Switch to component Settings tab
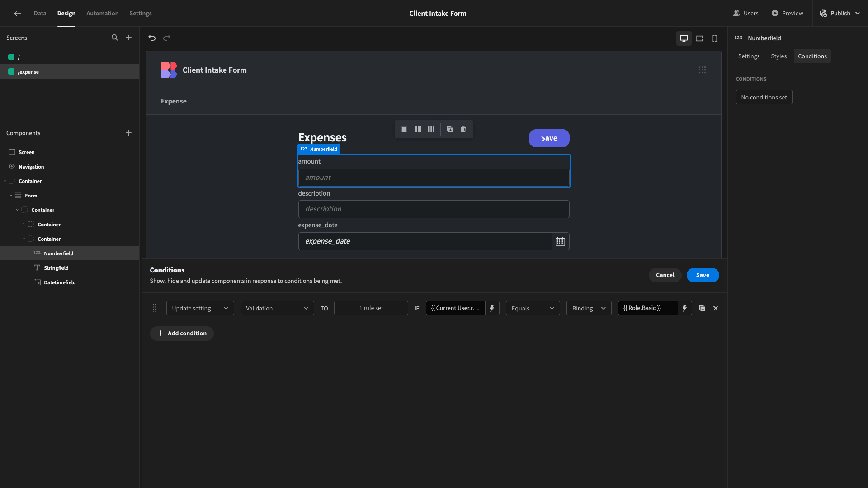Viewport: 868px width, 488px height. tap(749, 56)
